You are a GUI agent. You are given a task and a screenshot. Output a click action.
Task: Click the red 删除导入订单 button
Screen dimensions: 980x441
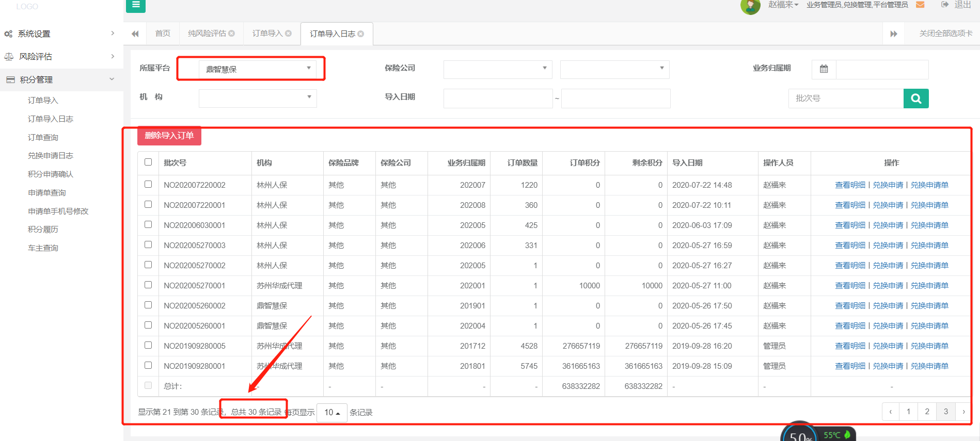(x=169, y=136)
